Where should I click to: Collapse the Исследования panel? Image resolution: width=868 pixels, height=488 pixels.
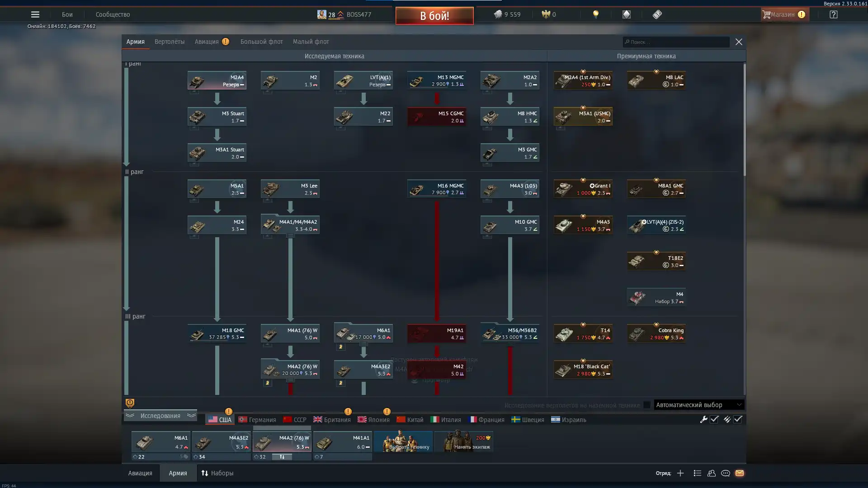(x=160, y=416)
